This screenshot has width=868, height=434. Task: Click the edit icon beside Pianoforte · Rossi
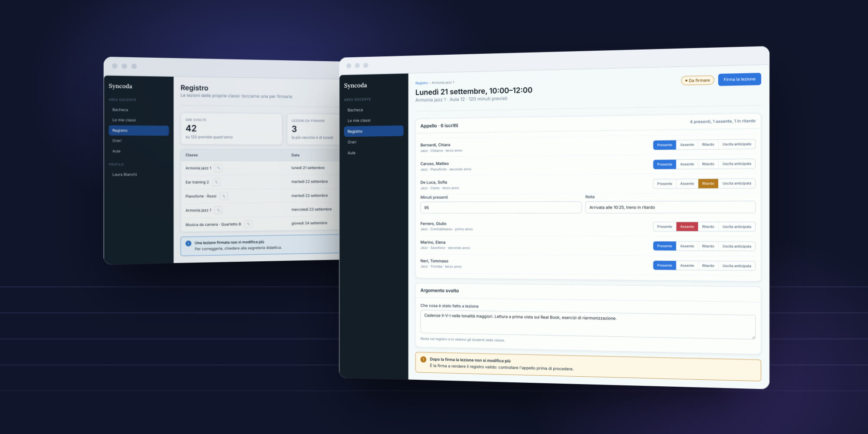coord(224,196)
